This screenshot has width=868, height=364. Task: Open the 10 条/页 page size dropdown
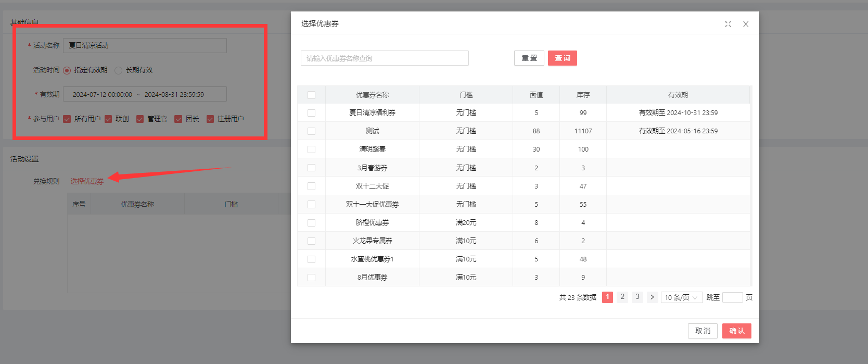pos(681,297)
